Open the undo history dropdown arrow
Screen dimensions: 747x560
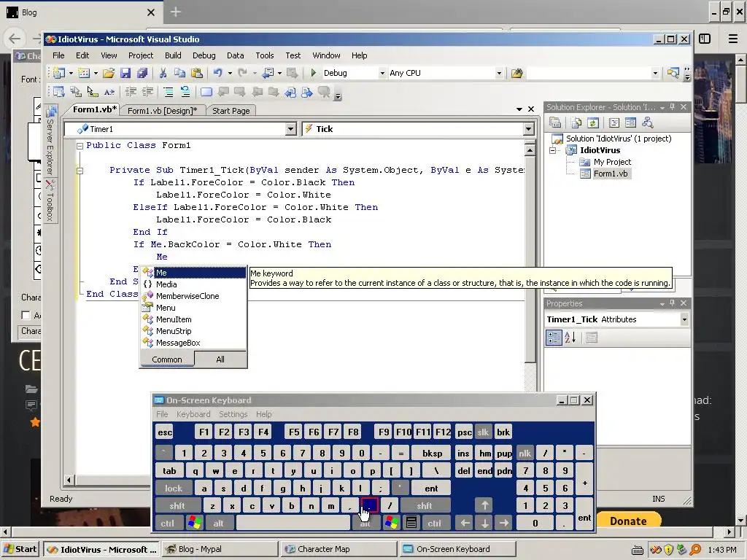coord(230,74)
